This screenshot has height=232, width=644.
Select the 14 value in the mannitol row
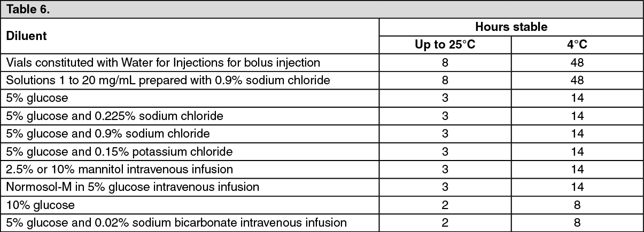click(577, 169)
